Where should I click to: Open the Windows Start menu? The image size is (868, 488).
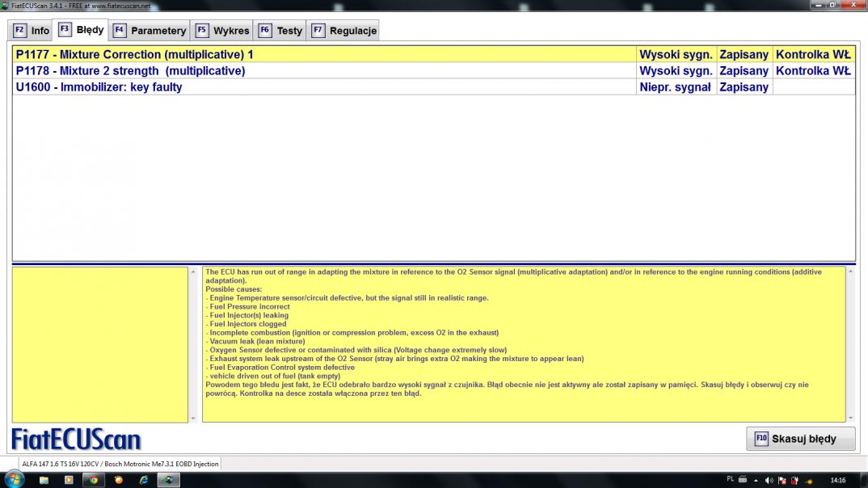click(13, 479)
